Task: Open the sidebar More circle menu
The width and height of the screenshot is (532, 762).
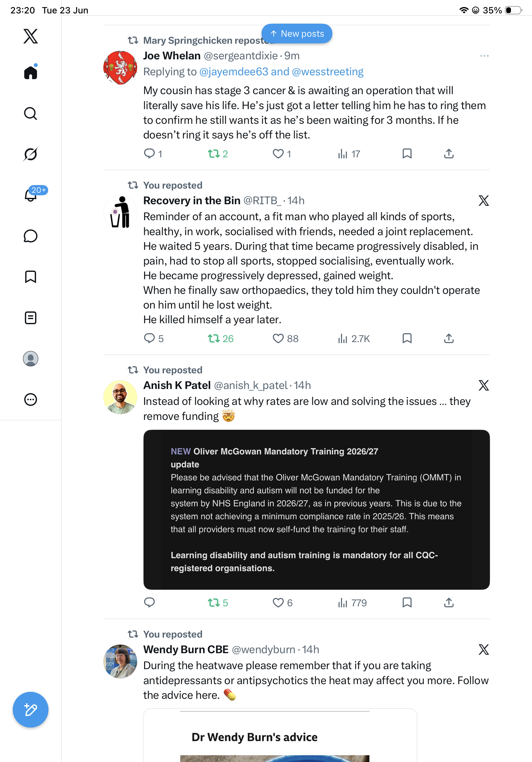Action: (31, 399)
